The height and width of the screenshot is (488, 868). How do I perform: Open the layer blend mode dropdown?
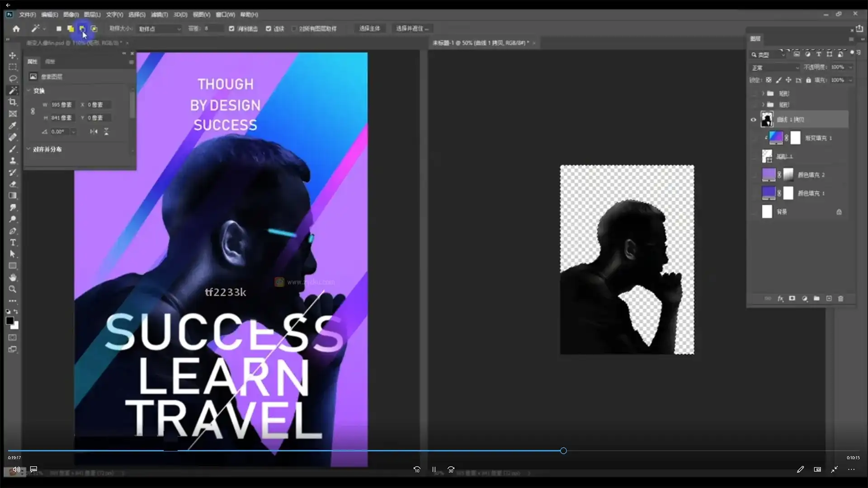(775, 67)
